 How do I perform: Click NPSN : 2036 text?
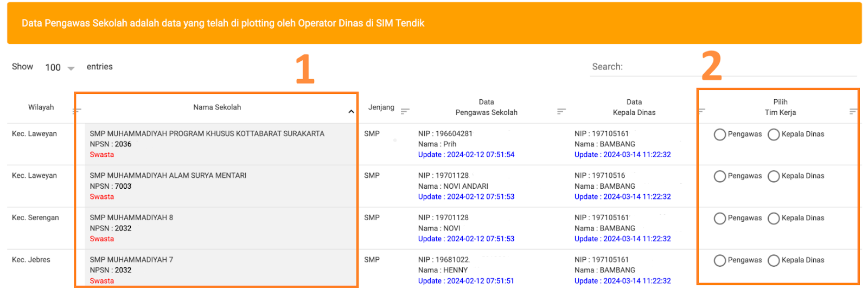(111, 144)
